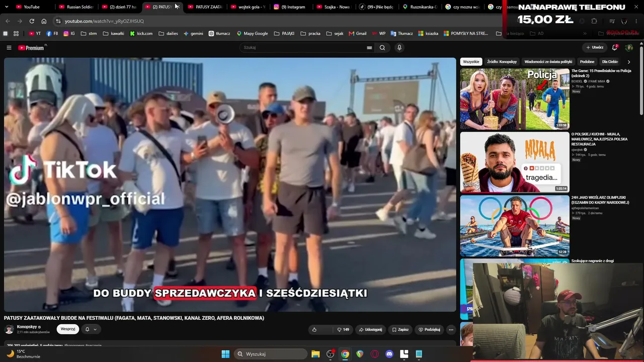
Task: Click the Podziękuj thanks button
Action: [429, 330]
